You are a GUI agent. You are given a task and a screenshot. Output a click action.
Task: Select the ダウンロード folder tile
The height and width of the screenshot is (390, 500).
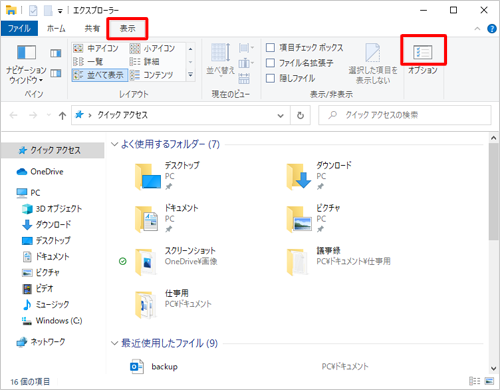coord(319,176)
